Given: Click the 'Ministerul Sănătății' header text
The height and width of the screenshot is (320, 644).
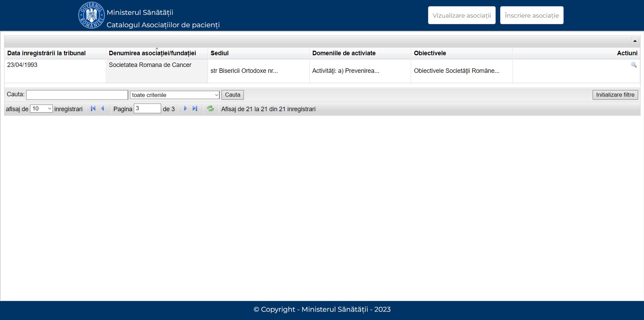Looking at the screenshot, I should (x=140, y=12).
